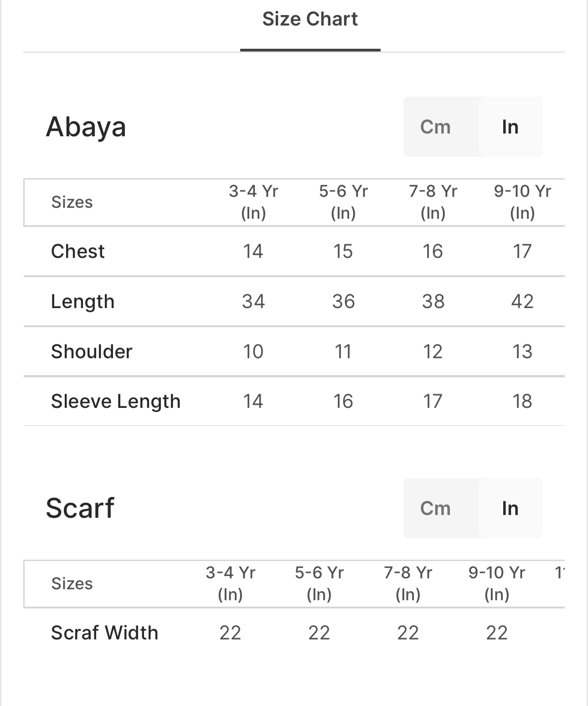Select the Scraf Width row label
This screenshot has height=706, width=588.
(104, 633)
